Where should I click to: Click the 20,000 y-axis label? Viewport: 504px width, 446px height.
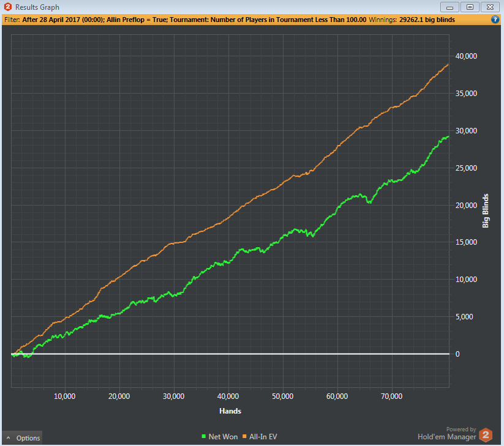click(466, 205)
